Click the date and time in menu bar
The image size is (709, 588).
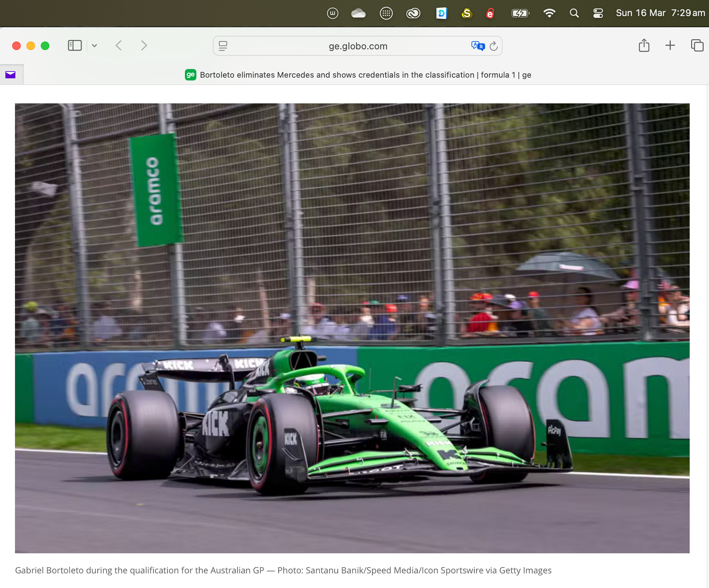pos(660,13)
